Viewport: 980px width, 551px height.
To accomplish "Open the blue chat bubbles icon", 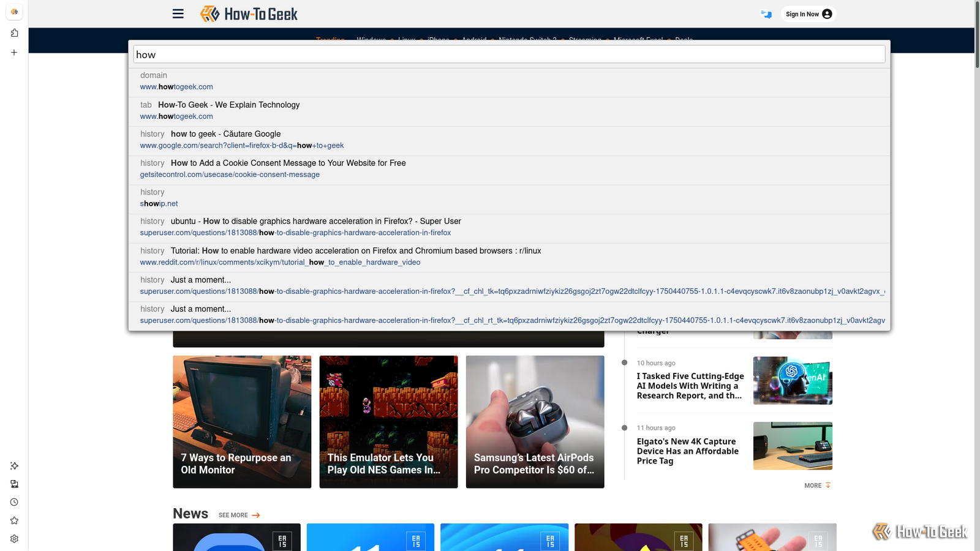I will coord(766,14).
